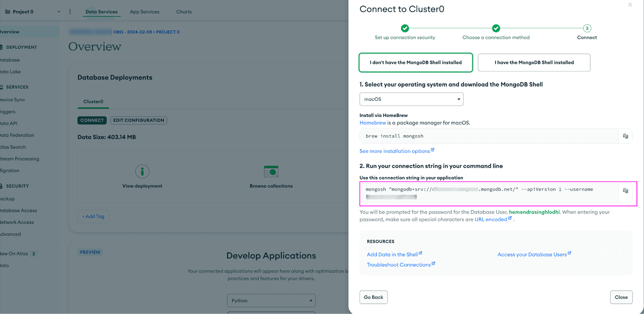Viewport: 644px width, 314px height.
Task: Click the View deployment info icon
Action: [x=142, y=171]
